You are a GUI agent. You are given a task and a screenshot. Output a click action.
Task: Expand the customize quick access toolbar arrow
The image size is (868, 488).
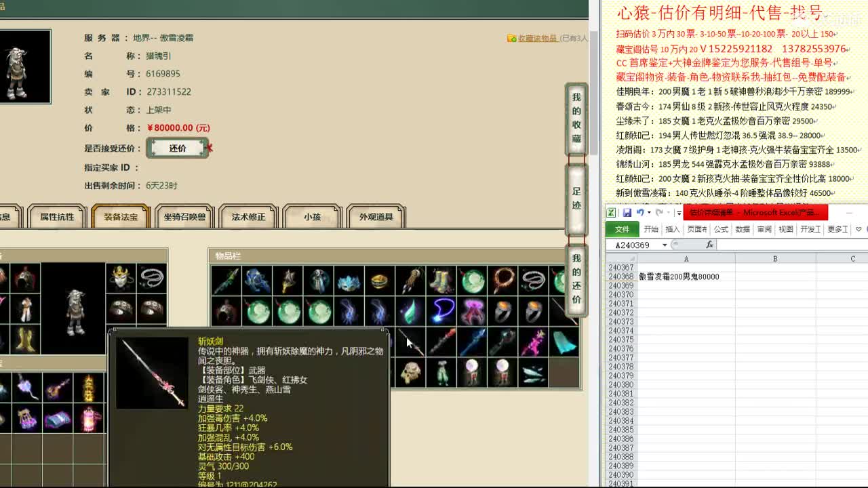679,213
